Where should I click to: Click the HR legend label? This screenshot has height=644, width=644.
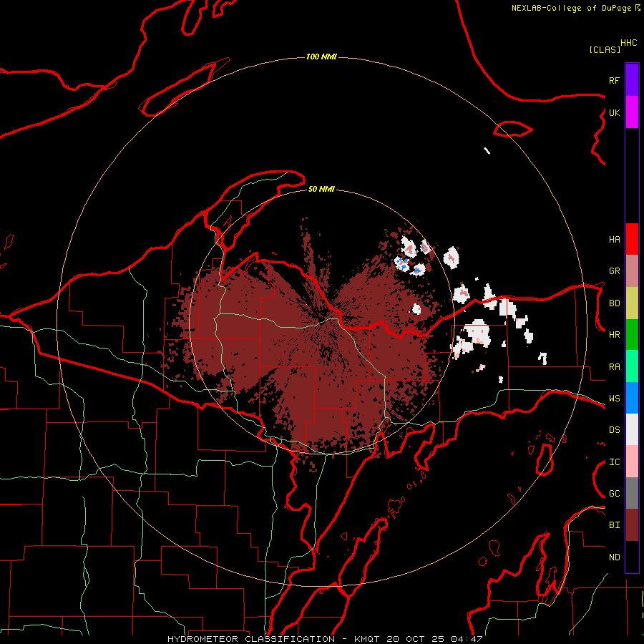(x=614, y=335)
